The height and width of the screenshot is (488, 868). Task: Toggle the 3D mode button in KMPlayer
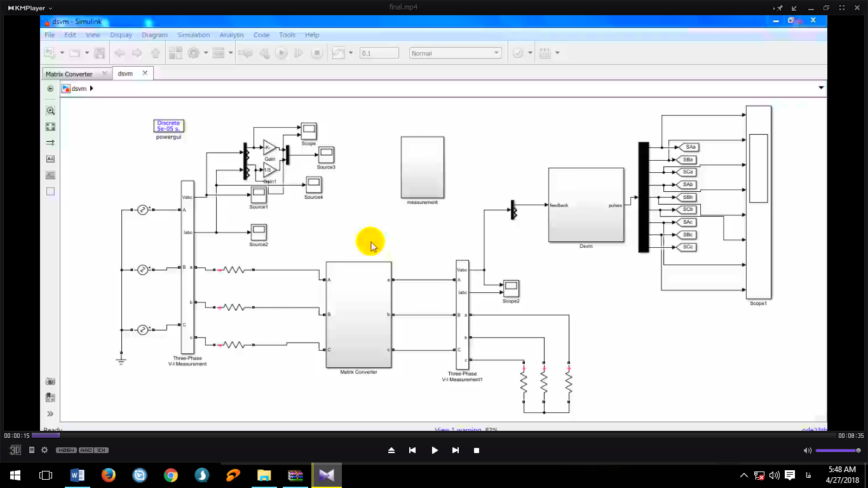15,450
